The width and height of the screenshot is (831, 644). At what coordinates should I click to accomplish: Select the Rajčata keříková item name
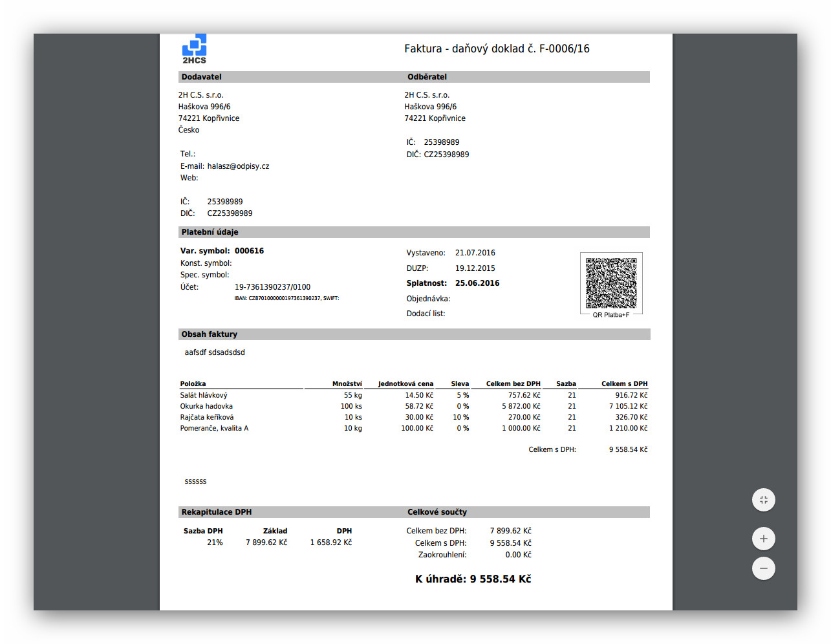pyautogui.click(x=206, y=417)
